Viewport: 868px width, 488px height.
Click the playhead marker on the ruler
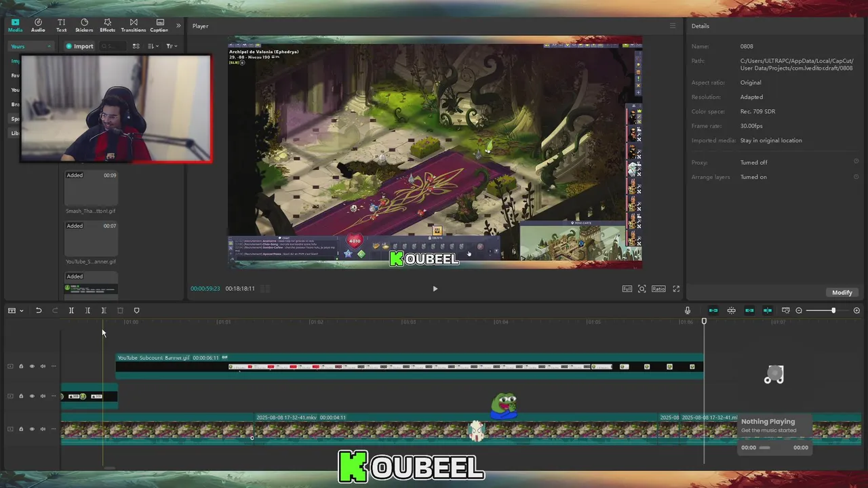pos(704,321)
